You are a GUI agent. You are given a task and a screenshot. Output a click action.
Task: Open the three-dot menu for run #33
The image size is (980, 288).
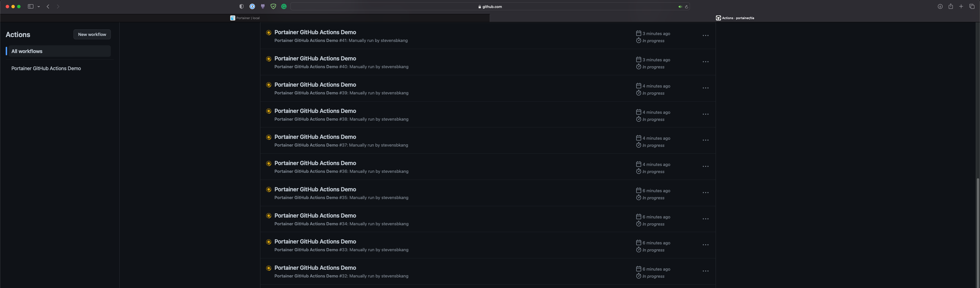705,245
